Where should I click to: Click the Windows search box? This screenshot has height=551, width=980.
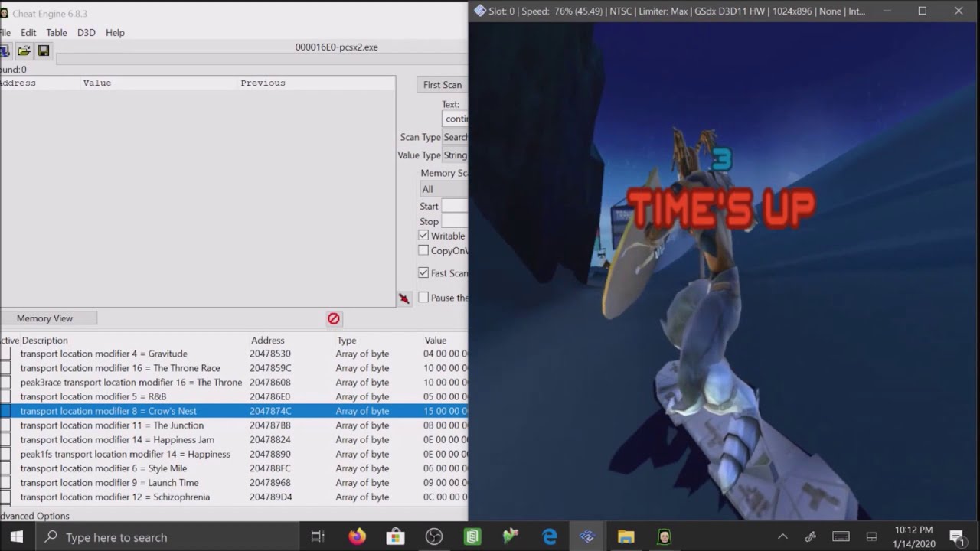168,537
